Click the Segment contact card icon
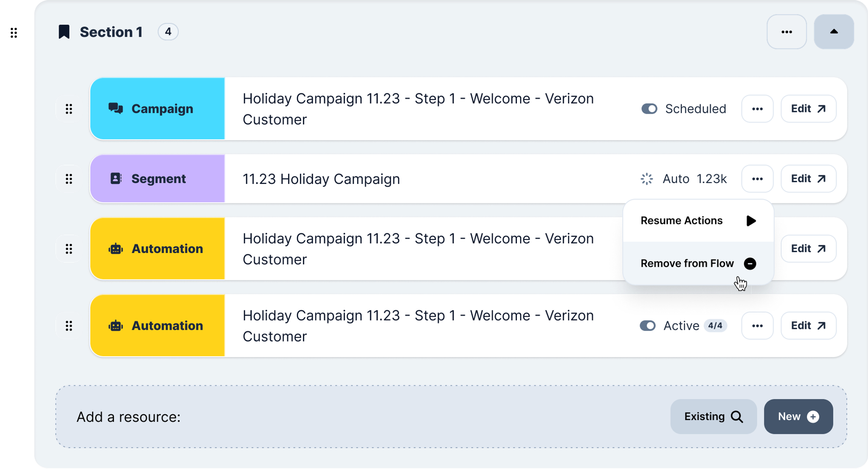The width and height of the screenshot is (868, 469). [x=116, y=179]
